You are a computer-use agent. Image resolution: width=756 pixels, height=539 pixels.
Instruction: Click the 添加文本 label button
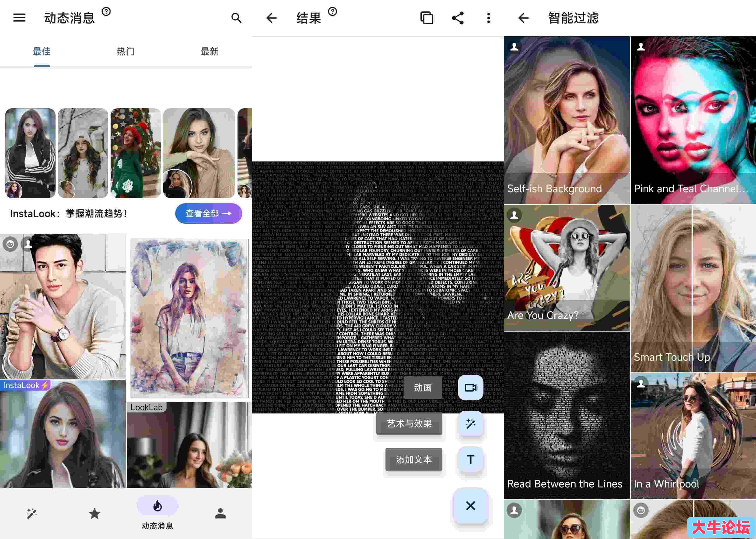tap(414, 459)
